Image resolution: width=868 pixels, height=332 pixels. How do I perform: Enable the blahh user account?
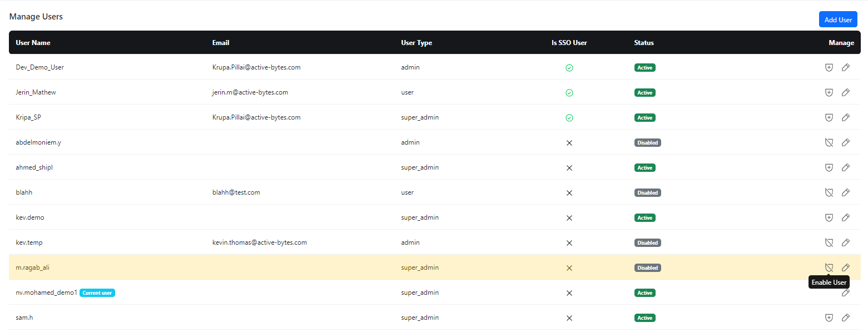[x=829, y=192]
